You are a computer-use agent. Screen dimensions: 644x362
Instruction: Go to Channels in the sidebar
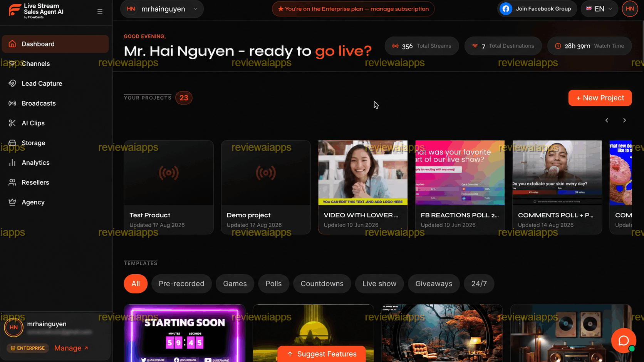tap(55, 64)
